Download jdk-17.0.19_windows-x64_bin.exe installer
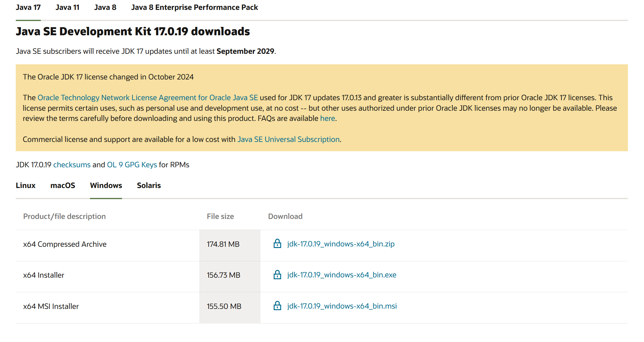This screenshot has width=644, height=342. tap(342, 275)
